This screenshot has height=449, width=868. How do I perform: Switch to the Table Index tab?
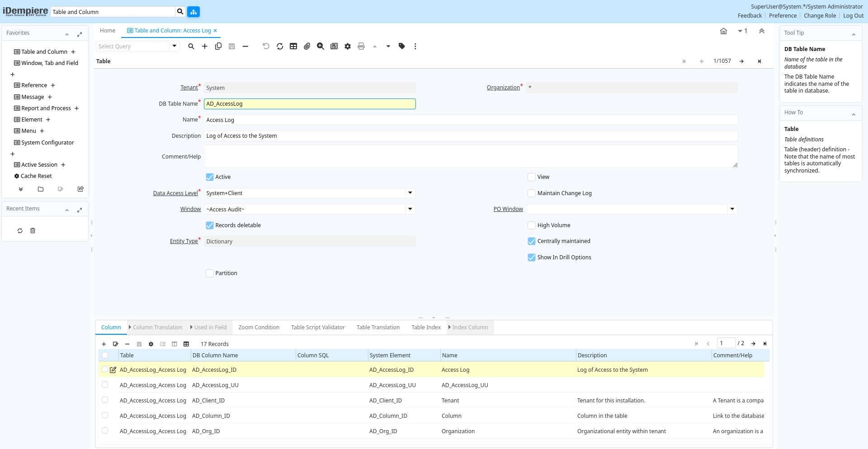pyautogui.click(x=426, y=327)
